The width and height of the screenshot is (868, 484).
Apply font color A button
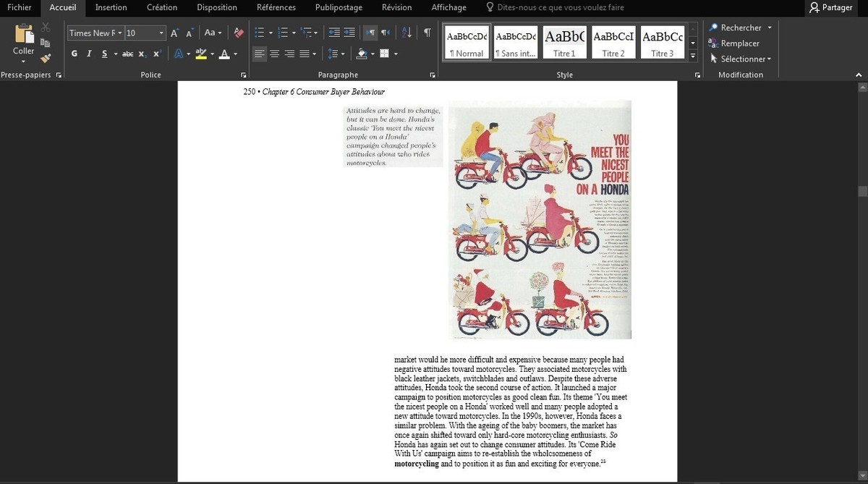pyautogui.click(x=224, y=54)
